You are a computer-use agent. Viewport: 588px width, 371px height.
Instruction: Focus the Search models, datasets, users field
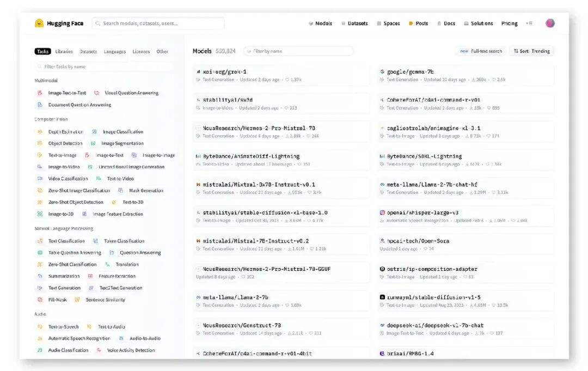point(158,23)
